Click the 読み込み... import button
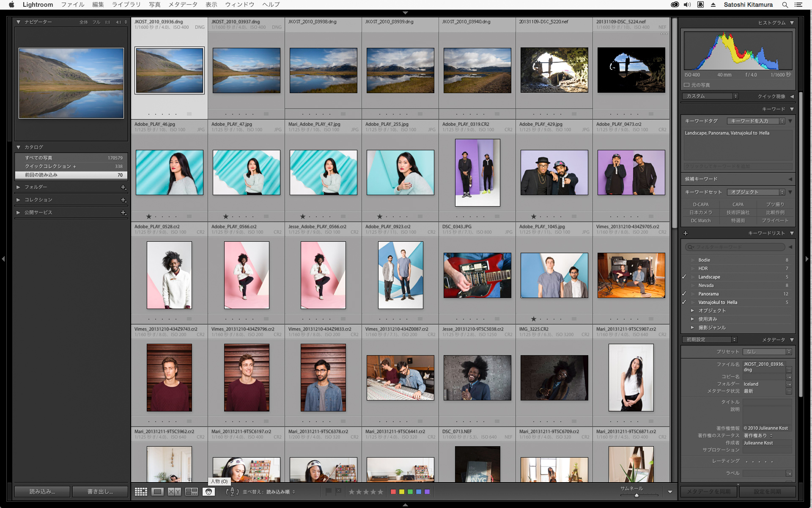The width and height of the screenshot is (812, 508). point(42,491)
